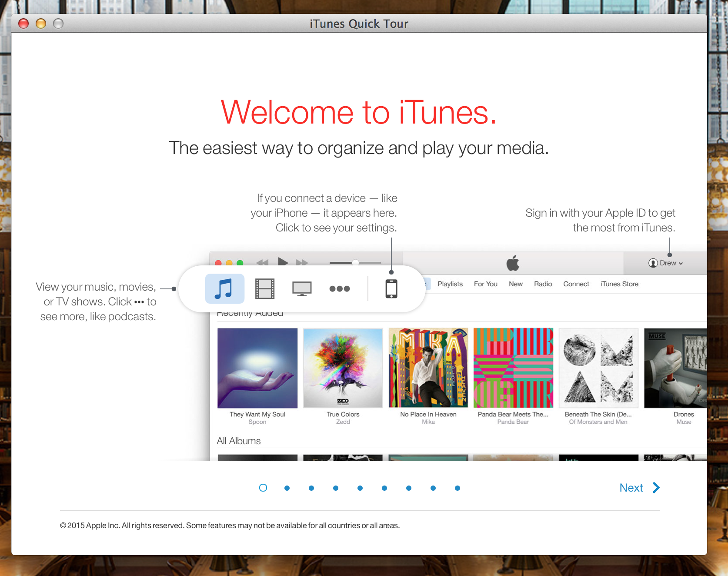This screenshot has width=728, height=576.
Task: Select the iPhone device icon
Action: tap(391, 288)
